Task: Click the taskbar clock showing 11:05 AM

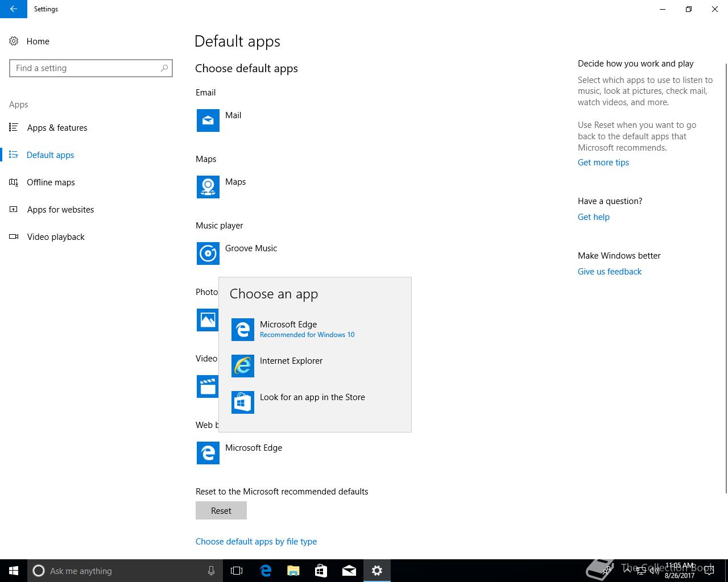Action: click(680, 571)
